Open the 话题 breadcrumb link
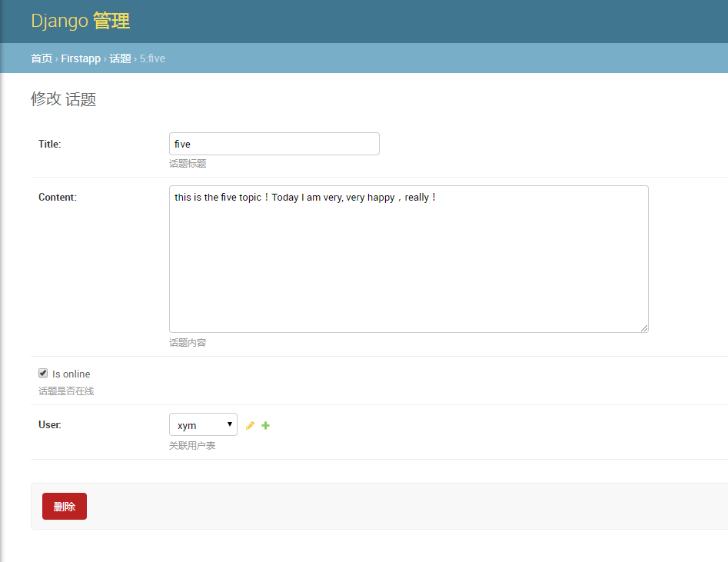The height and width of the screenshot is (562, 728). tap(120, 58)
